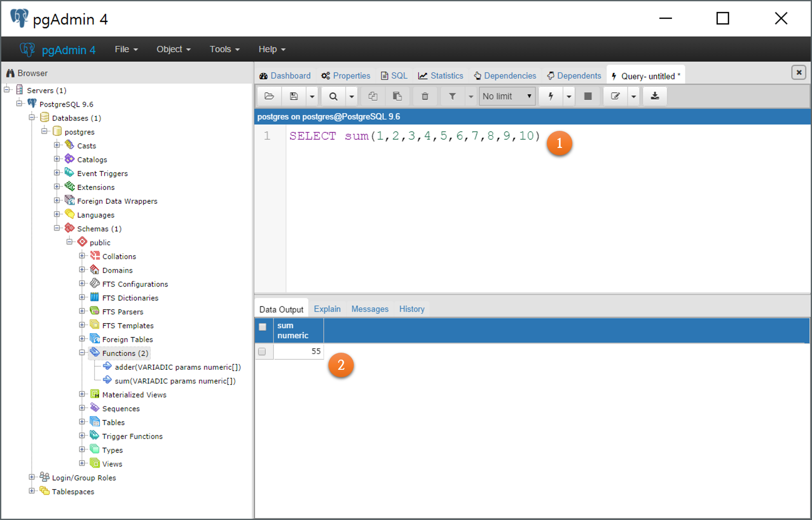
Task: Switch to the Dependents tab
Action: tap(574, 76)
